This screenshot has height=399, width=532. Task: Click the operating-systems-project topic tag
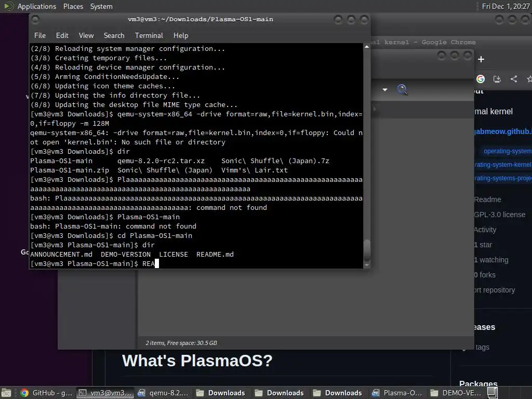tap(503, 178)
